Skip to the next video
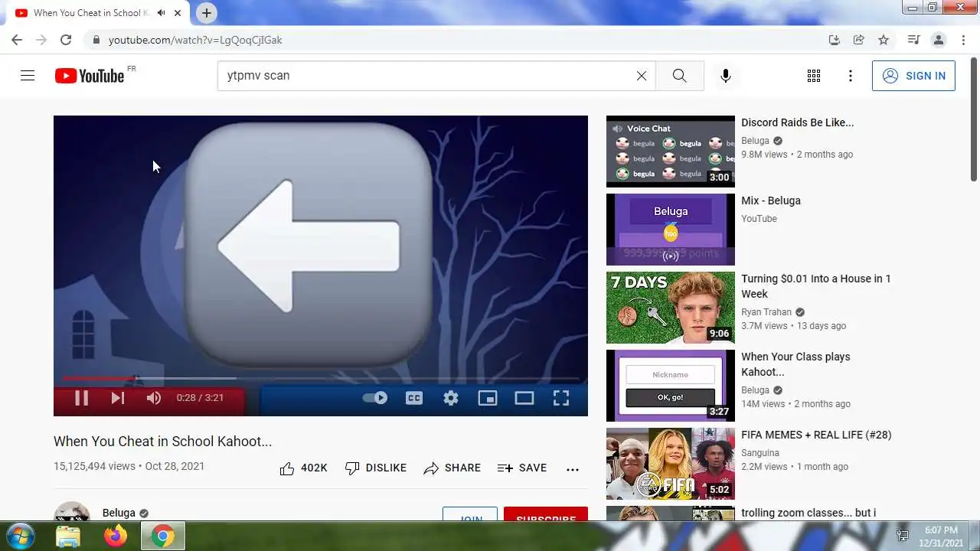The height and width of the screenshot is (551, 980). point(117,398)
